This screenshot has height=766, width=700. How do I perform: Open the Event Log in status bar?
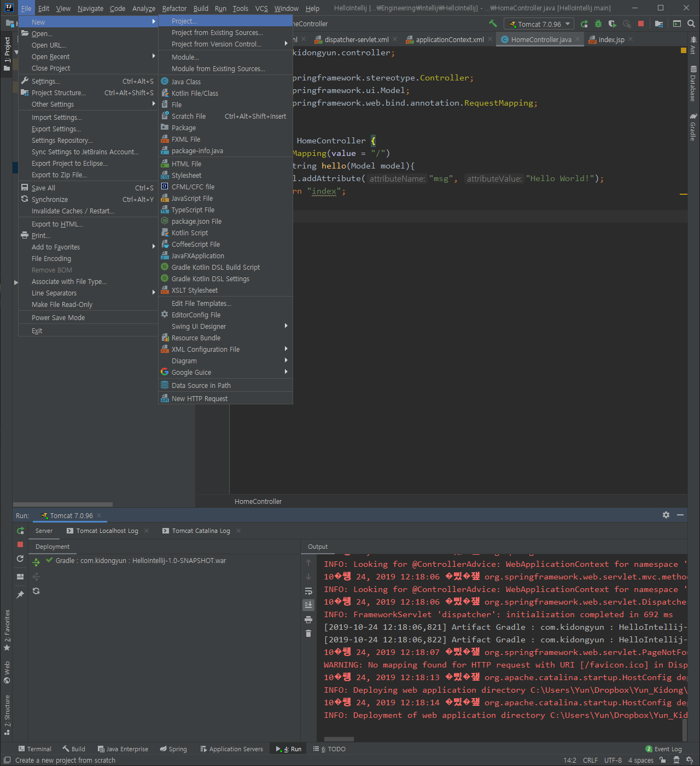pyautogui.click(x=663, y=749)
